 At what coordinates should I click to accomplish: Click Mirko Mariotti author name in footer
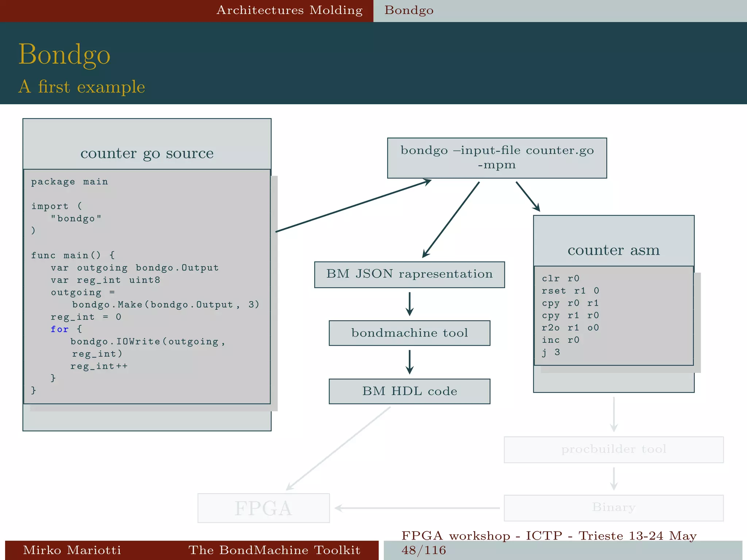(72, 550)
